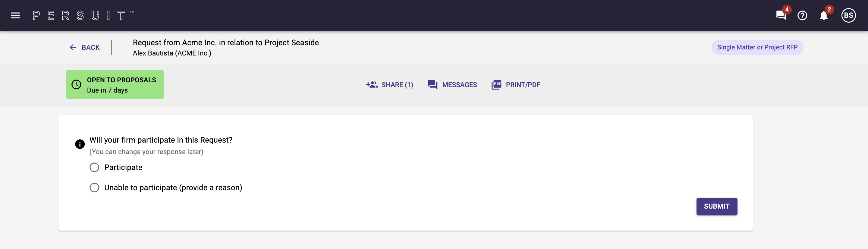
Task: Click '(You can change your response later)' note
Action: (x=146, y=152)
